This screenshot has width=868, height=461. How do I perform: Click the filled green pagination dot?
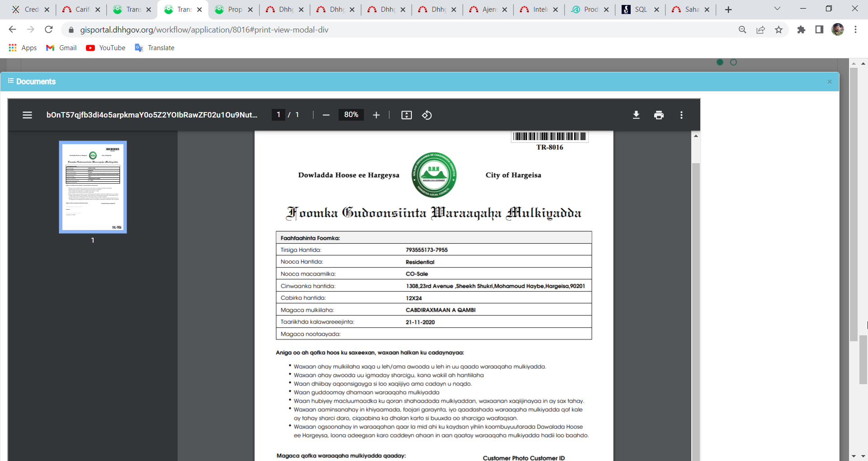click(720, 62)
